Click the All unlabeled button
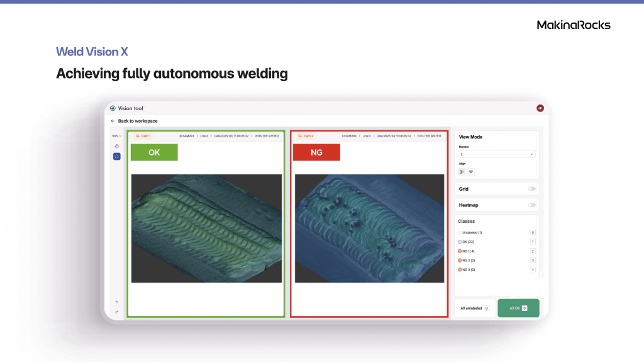This screenshot has height=362, width=644. point(475,308)
